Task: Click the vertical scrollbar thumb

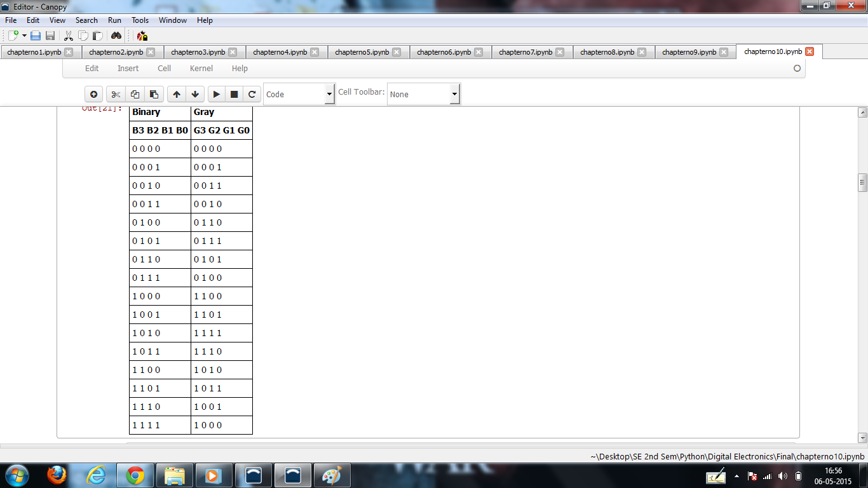Action: coord(862,182)
